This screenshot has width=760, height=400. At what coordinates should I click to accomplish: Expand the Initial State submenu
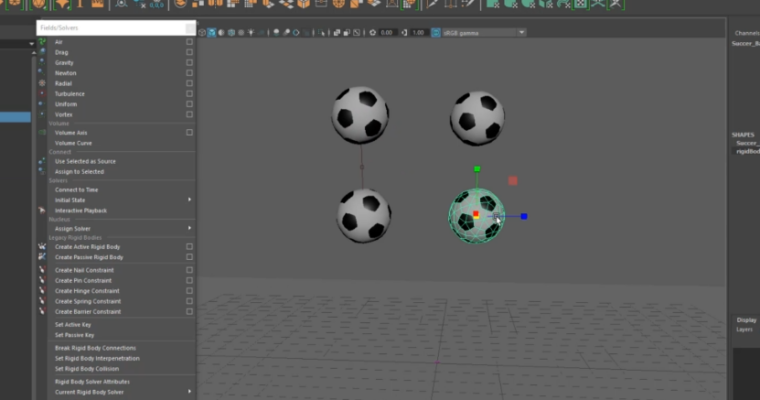(190, 200)
